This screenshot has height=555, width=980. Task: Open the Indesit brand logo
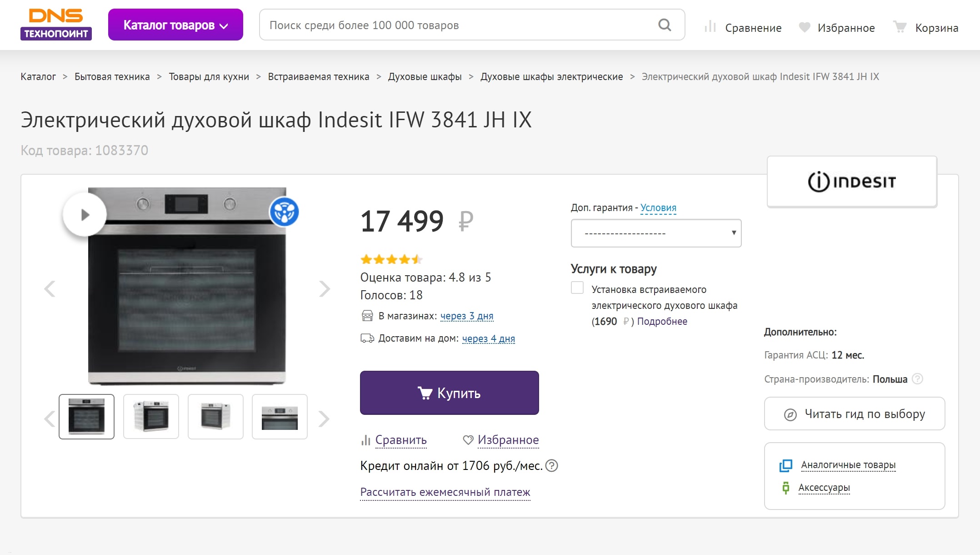coord(852,182)
